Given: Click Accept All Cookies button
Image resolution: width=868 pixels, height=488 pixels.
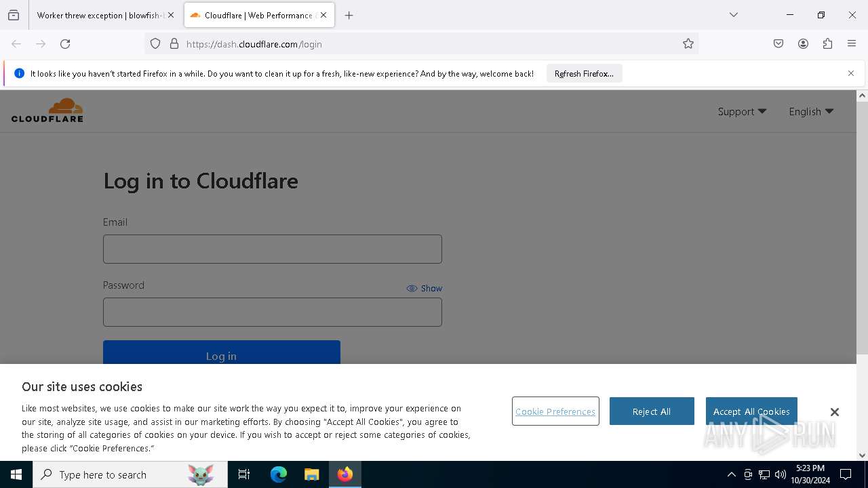Looking at the screenshot, I should [751, 411].
